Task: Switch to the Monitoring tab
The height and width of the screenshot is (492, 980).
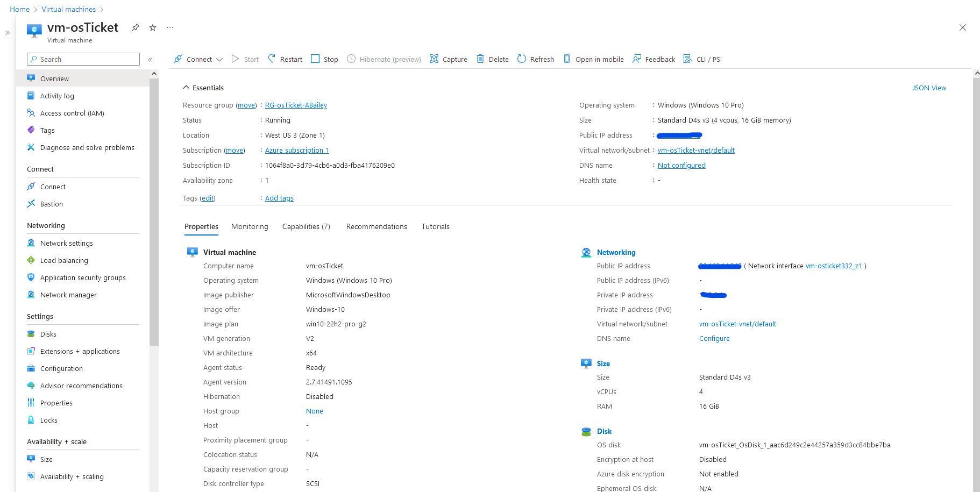Action: coord(250,227)
